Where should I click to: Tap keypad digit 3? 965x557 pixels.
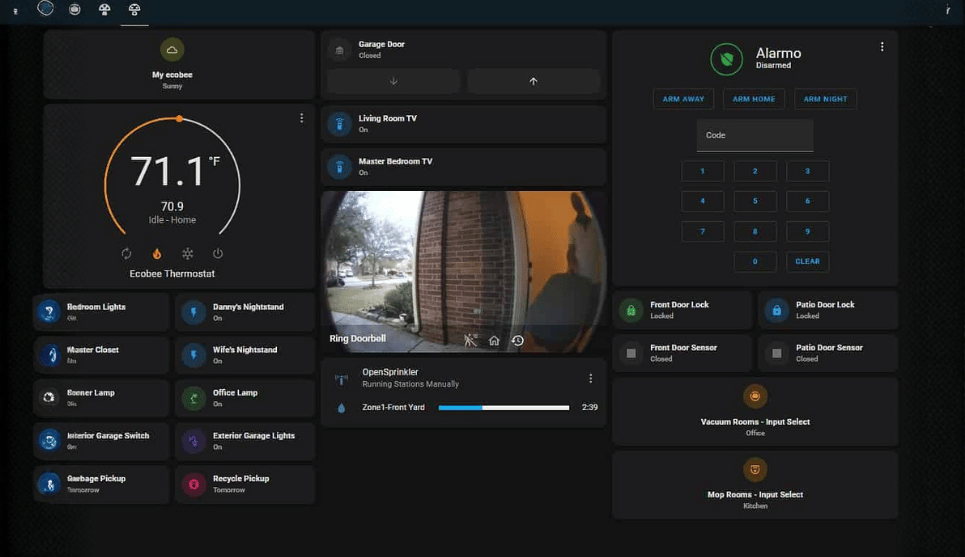pyautogui.click(x=807, y=171)
